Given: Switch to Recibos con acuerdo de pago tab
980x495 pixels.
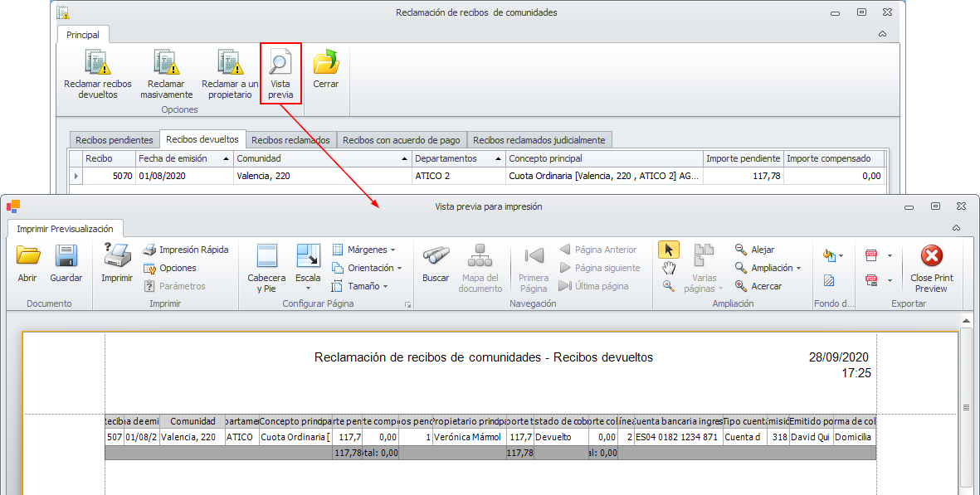Looking at the screenshot, I should (x=402, y=140).
